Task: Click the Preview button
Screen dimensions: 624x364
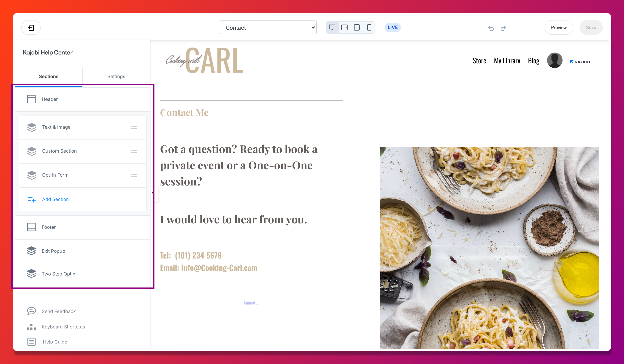Action: (559, 27)
